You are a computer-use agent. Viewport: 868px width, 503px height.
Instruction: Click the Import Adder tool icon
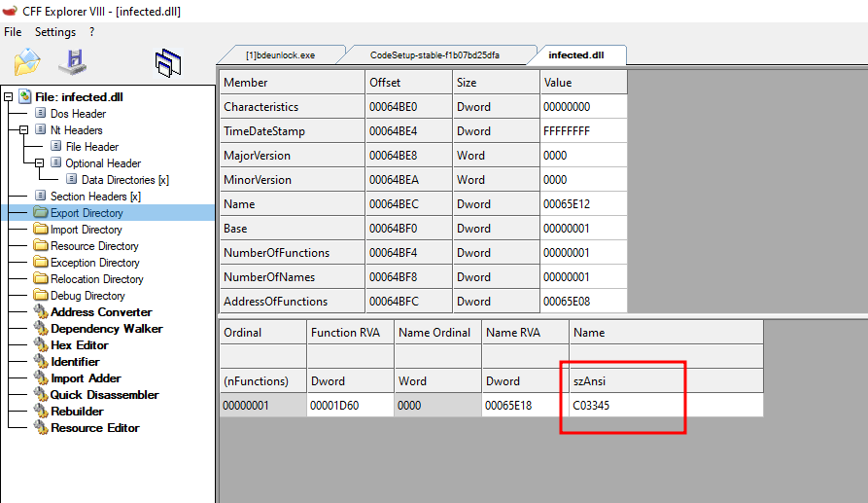pyautogui.click(x=41, y=378)
